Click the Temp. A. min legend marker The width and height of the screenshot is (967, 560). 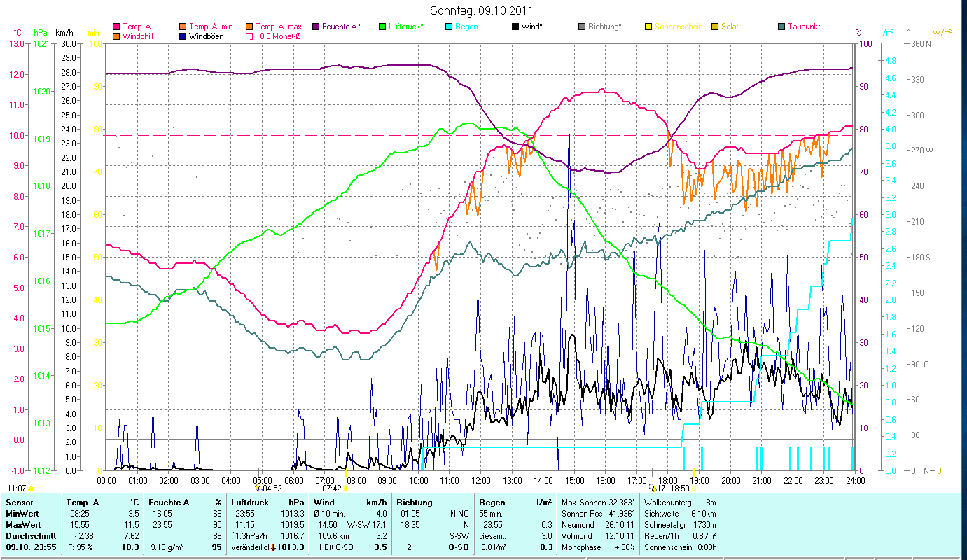(x=183, y=27)
